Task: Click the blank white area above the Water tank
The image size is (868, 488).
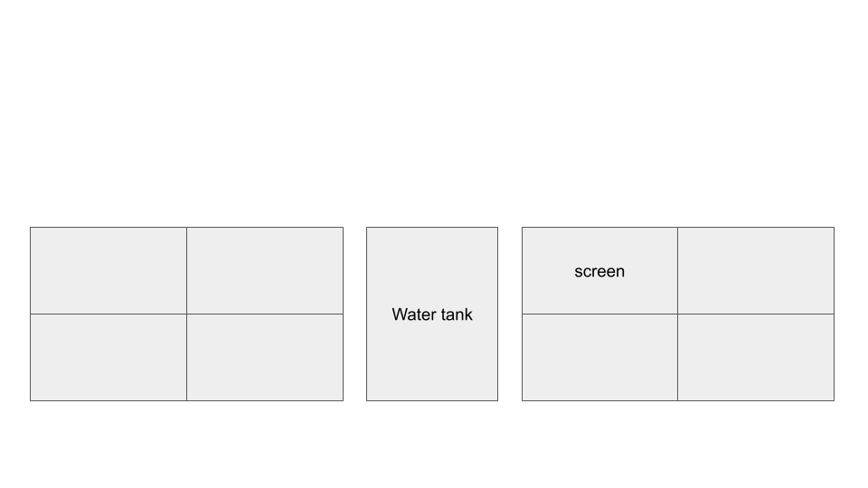Action: click(x=432, y=136)
